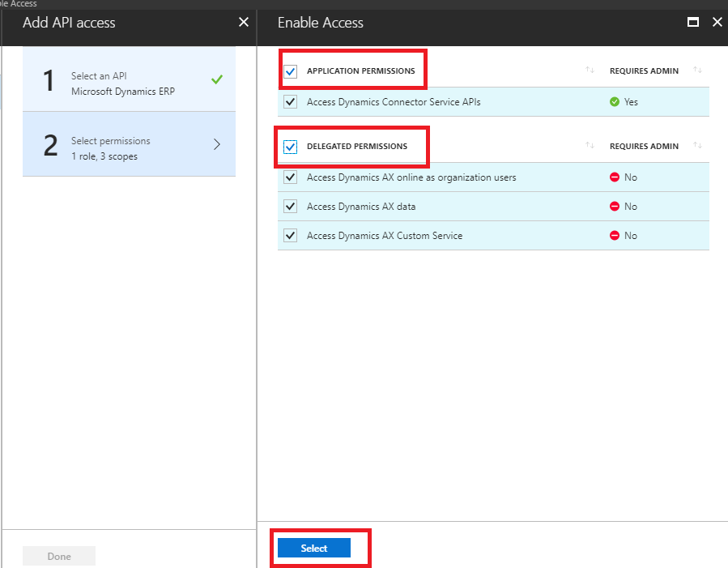This screenshot has height=568, width=728.
Task: Close the Add API access panel
Action: click(x=244, y=23)
